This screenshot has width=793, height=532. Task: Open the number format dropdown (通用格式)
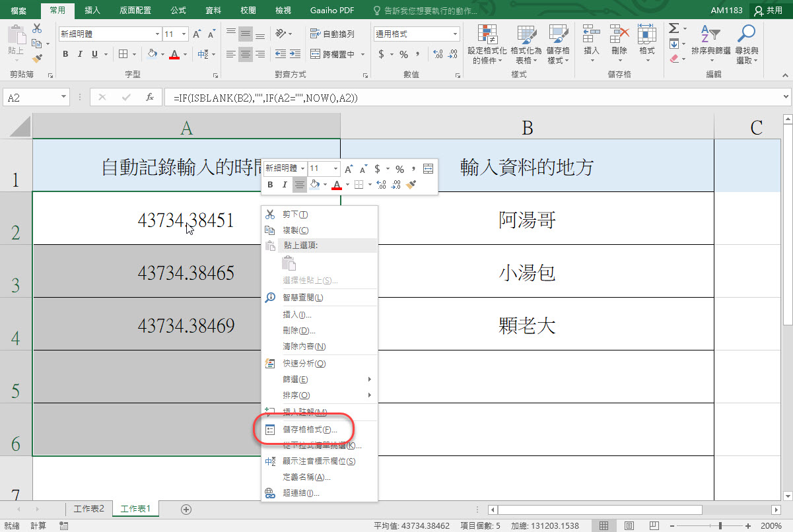tap(456, 34)
